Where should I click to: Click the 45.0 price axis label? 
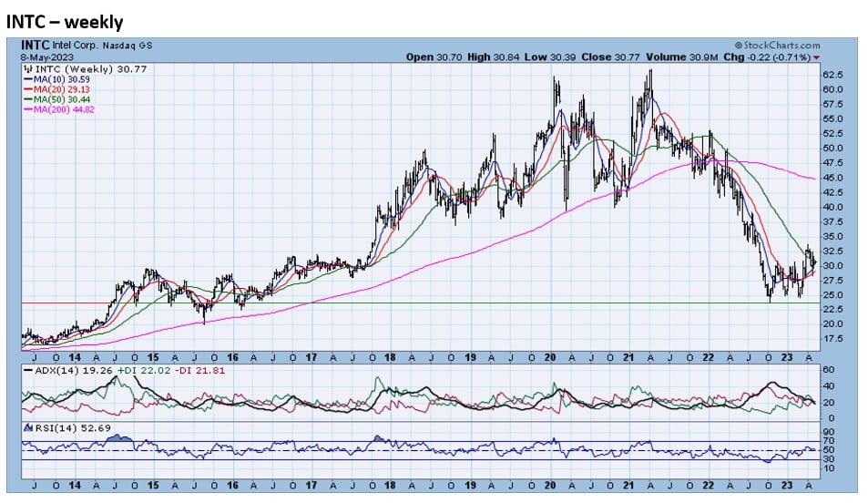tap(833, 178)
